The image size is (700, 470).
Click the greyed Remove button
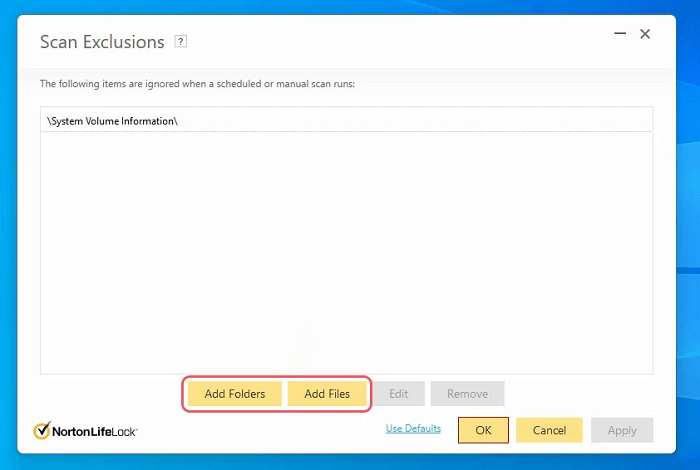click(x=467, y=394)
